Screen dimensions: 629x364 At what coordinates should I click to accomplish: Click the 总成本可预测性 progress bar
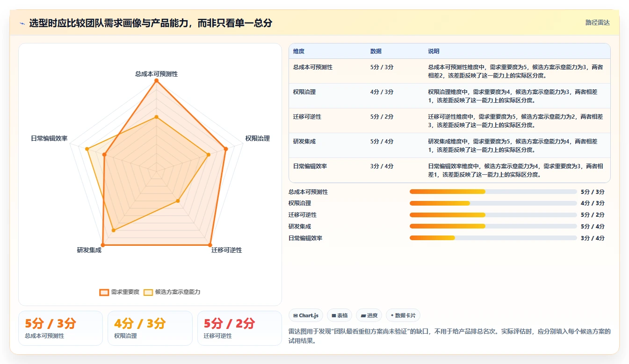pos(493,192)
